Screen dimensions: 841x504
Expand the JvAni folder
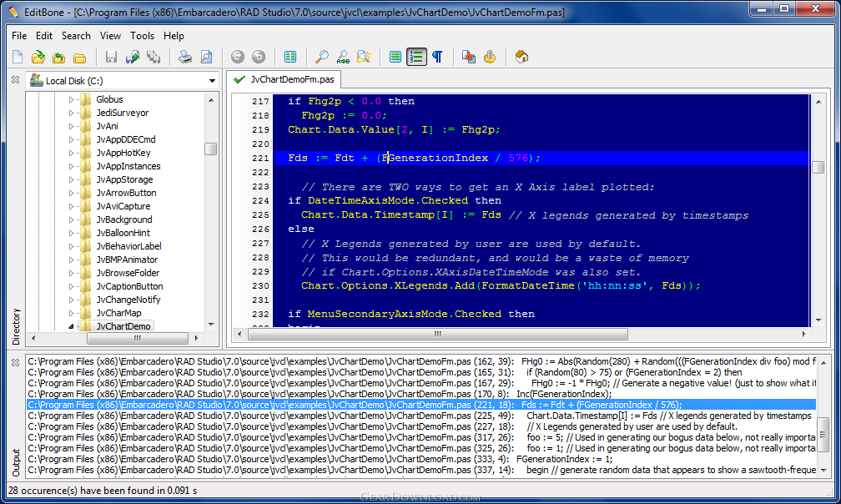pyautogui.click(x=71, y=126)
